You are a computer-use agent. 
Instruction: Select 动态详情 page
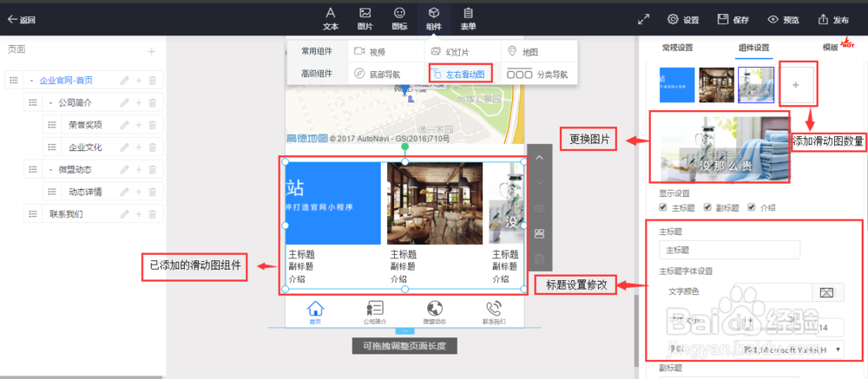tap(85, 192)
